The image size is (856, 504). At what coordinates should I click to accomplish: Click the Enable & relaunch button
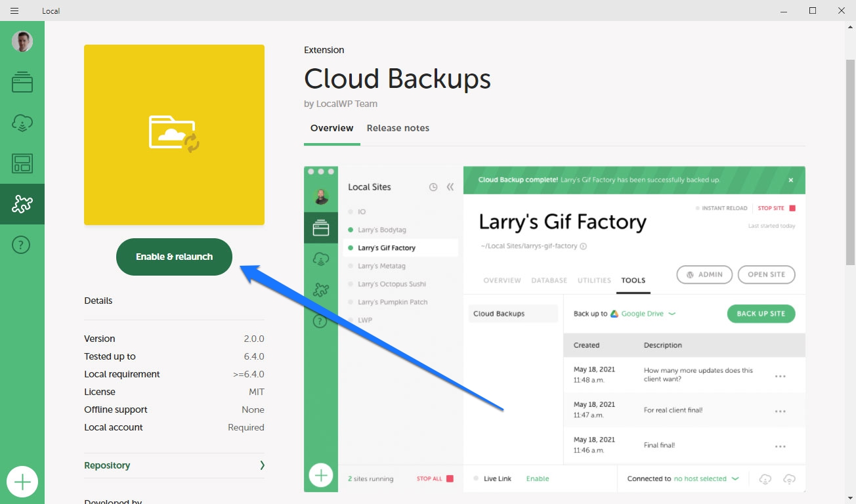click(174, 257)
